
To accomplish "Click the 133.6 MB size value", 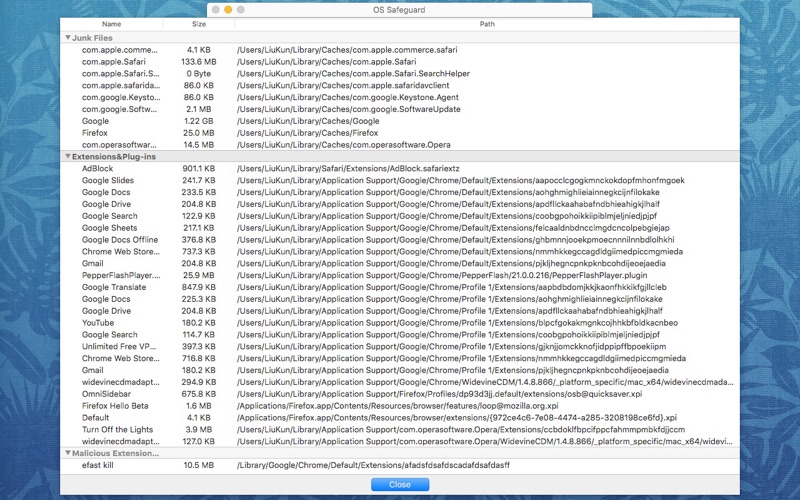I will pos(198,62).
